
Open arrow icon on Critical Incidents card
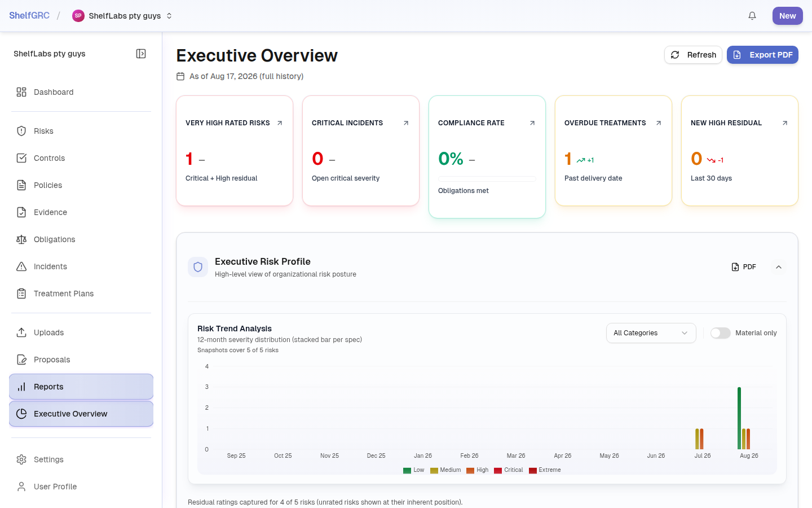coord(406,123)
